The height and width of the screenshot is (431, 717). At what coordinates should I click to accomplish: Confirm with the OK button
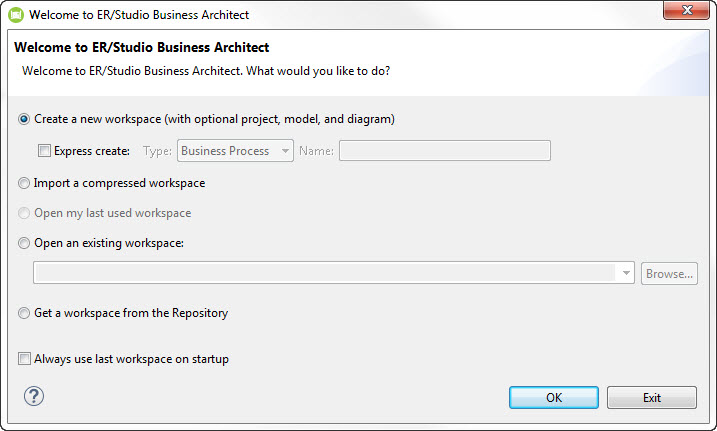click(x=554, y=398)
